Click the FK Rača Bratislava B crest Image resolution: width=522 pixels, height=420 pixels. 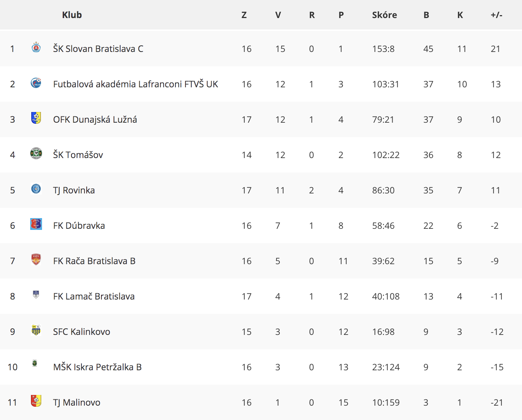point(36,259)
